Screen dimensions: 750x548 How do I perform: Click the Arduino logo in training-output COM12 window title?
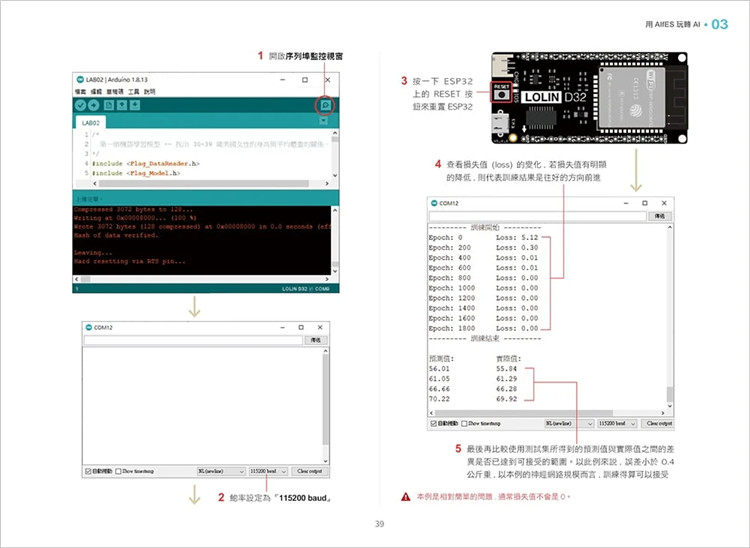[x=434, y=203]
